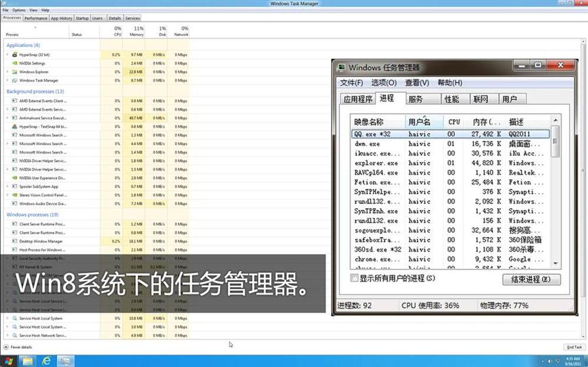Image resolution: width=588 pixels, height=367 pixels.
Task: Expand the Service Host: Network Service row
Action: tap(7, 335)
